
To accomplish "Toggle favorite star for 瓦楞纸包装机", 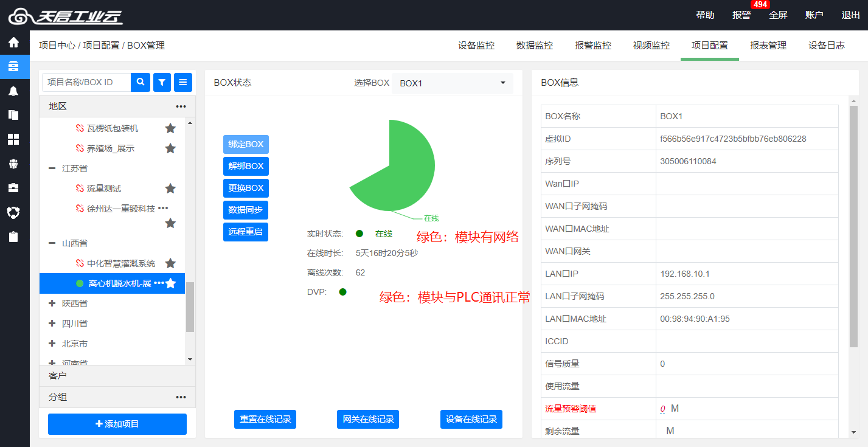I will pos(170,128).
